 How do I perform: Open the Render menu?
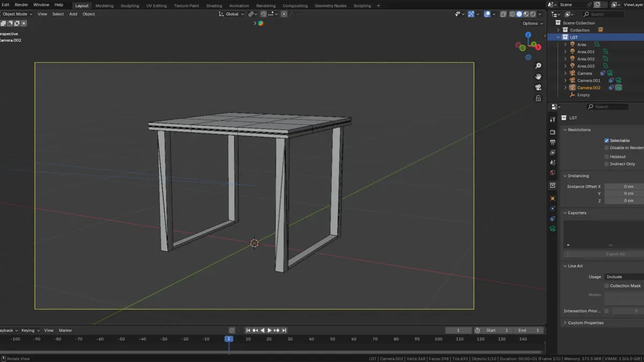pyautogui.click(x=21, y=5)
